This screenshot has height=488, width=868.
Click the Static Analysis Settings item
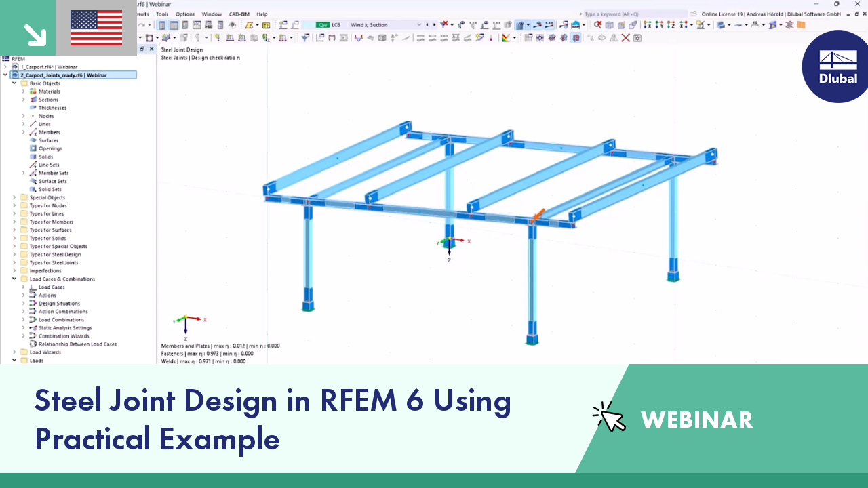[65, 327]
